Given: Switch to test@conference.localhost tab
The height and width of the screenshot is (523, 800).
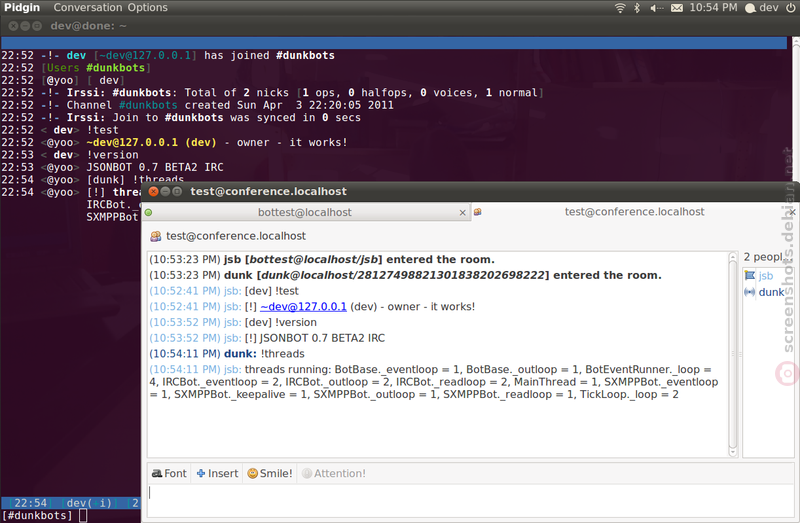Looking at the screenshot, I should (x=634, y=212).
